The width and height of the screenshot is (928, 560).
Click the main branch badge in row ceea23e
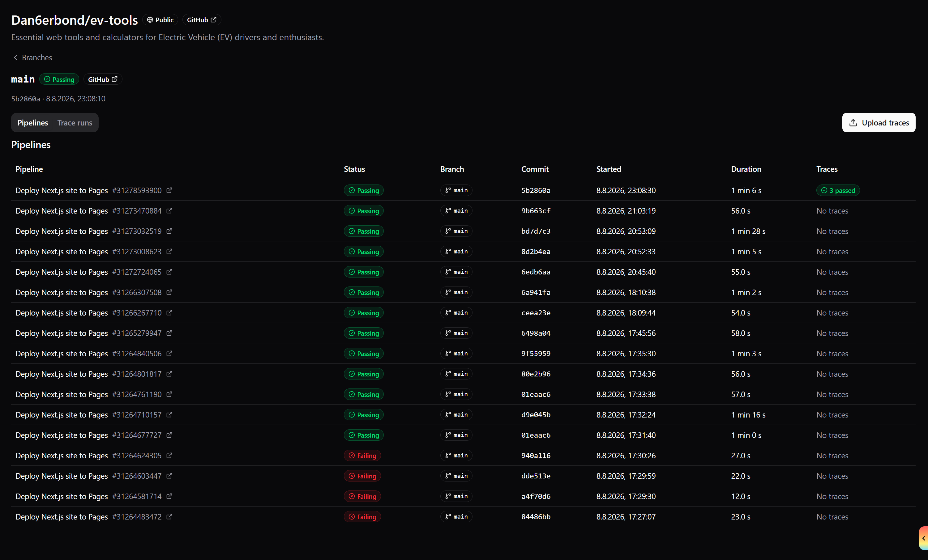pos(456,313)
